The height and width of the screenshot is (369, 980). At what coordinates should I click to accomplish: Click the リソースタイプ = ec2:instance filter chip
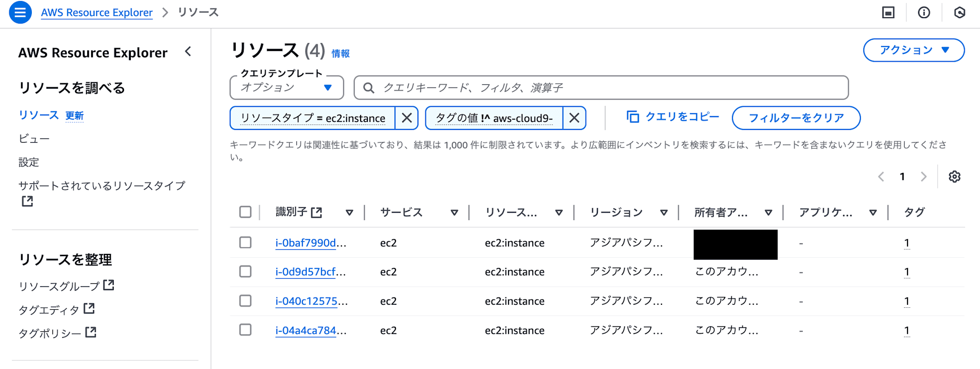tap(313, 118)
